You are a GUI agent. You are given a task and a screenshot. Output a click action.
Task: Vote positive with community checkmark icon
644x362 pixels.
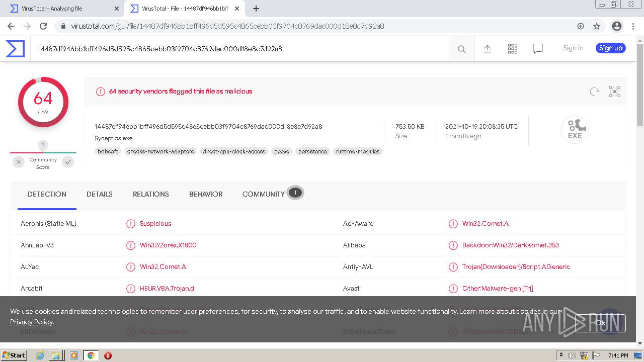click(68, 162)
